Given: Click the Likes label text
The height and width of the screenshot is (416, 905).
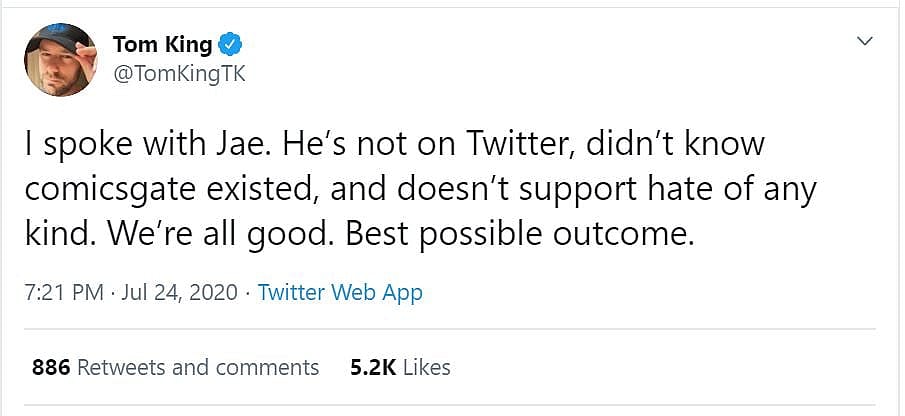Looking at the screenshot, I should point(427,367).
